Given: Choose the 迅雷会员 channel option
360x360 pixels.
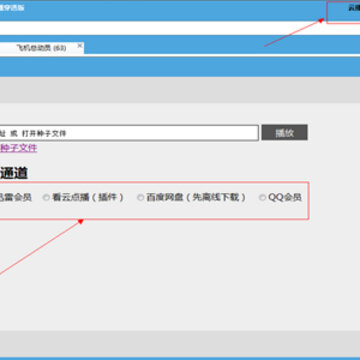Looking at the screenshot, I should click(x=16, y=197).
